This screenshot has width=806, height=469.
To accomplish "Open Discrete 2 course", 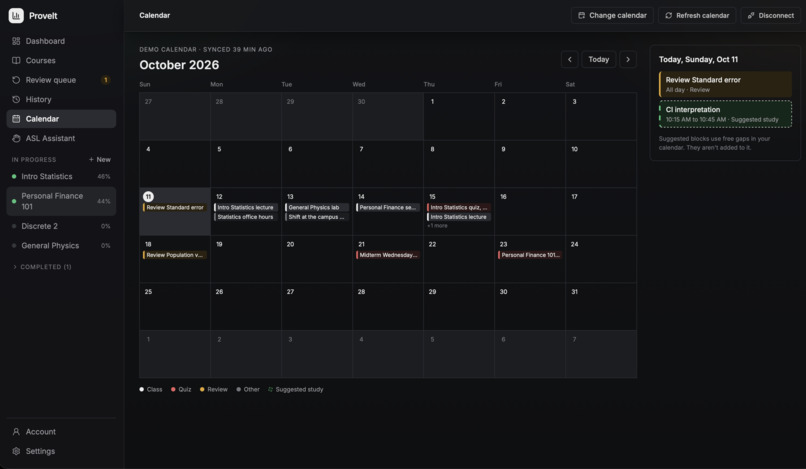I will 61,226.
